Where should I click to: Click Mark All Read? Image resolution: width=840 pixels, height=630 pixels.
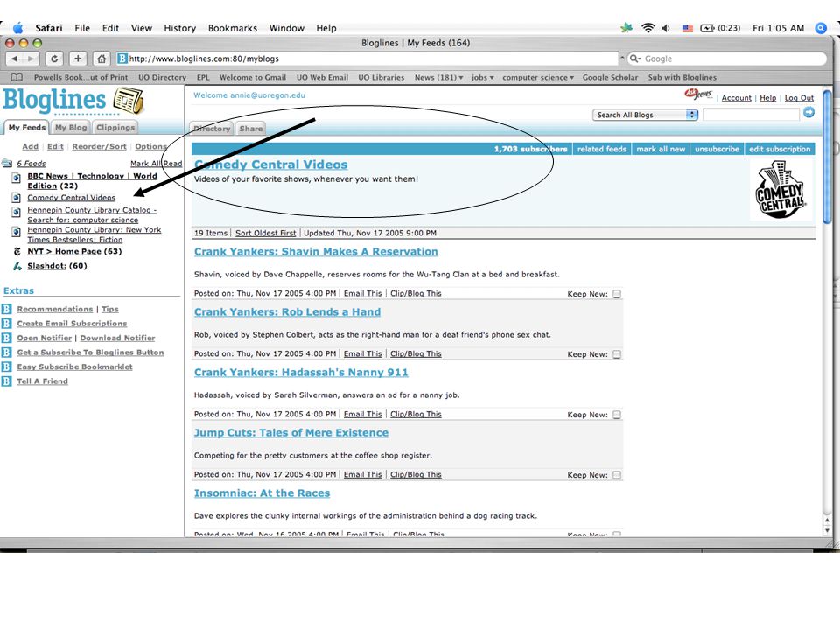click(x=157, y=164)
